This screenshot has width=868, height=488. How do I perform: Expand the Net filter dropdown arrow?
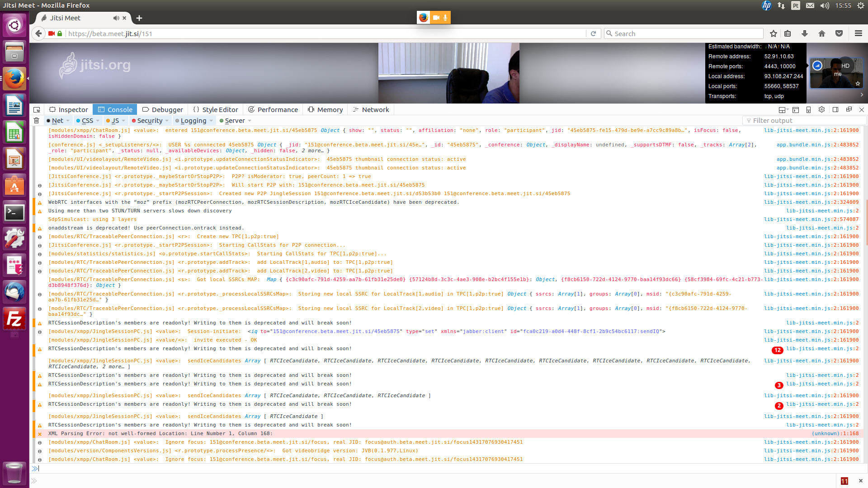pyautogui.click(x=68, y=121)
